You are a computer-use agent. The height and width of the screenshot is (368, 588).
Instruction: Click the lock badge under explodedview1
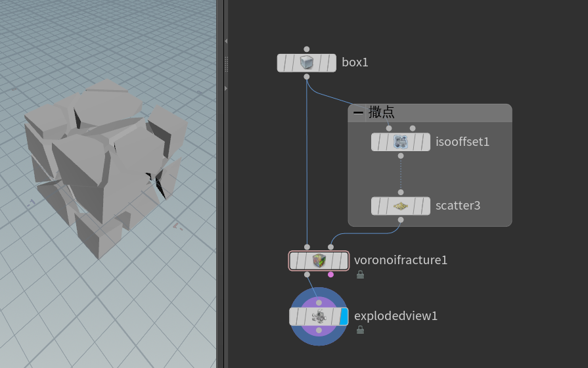360,330
